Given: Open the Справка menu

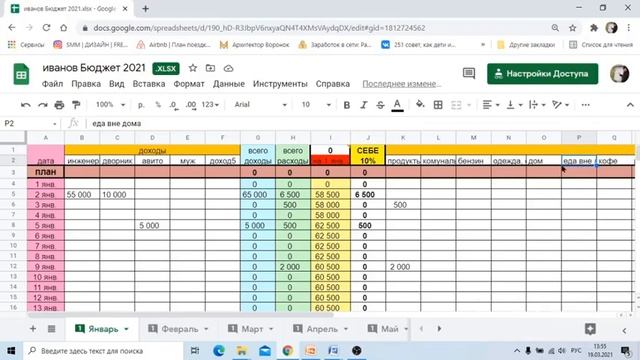Looking at the screenshot, I should coord(333,84).
